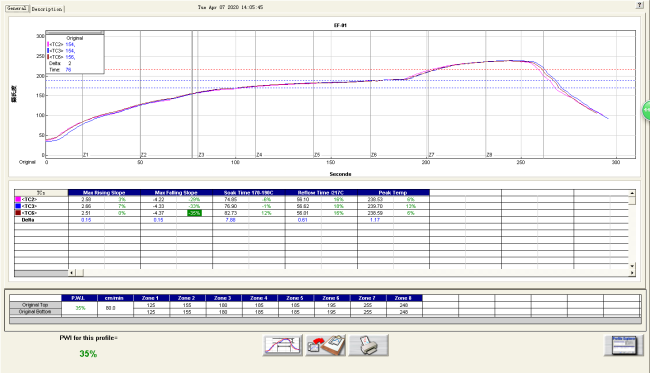Click the copy to clipboard icon

point(326,345)
